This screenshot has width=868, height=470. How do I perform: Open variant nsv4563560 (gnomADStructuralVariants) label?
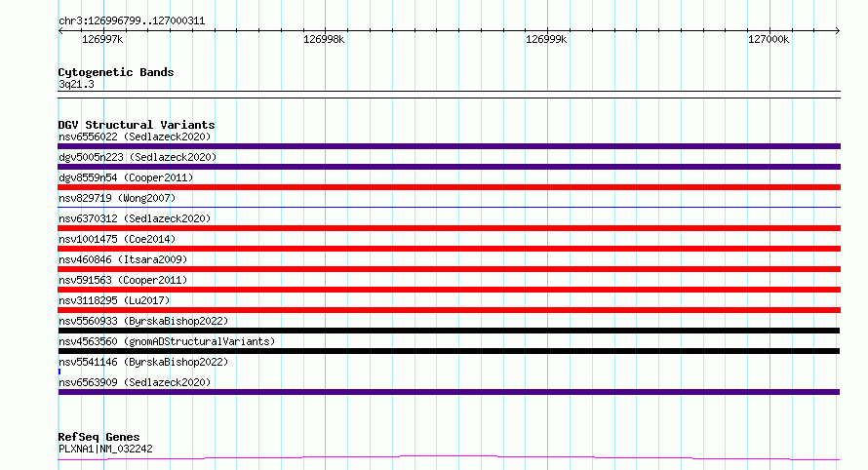167,341
